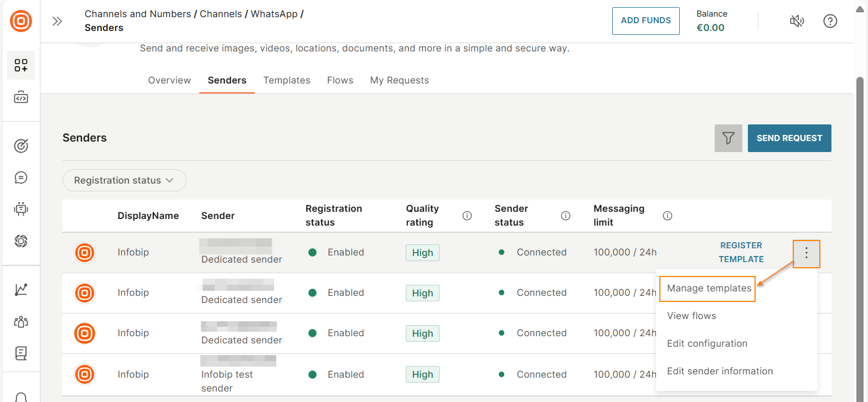Screen dimensions: 868x402
Task: Click the SEND REQUEST button
Action: tap(789, 138)
